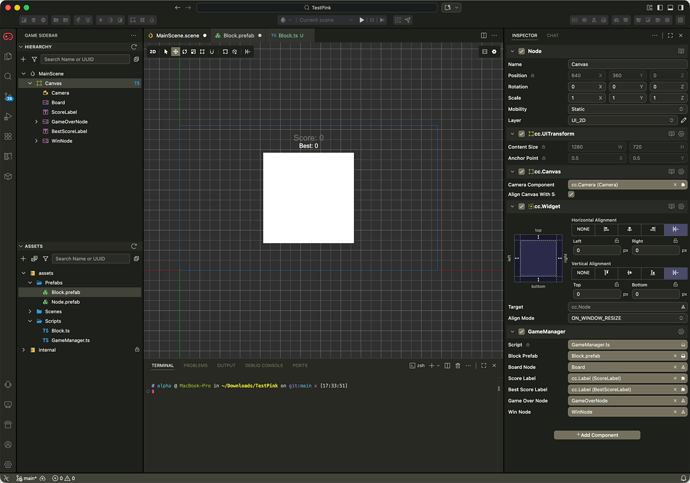
Task: Disable the cc.Canvas component checkbox
Action: [x=521, y=172]
